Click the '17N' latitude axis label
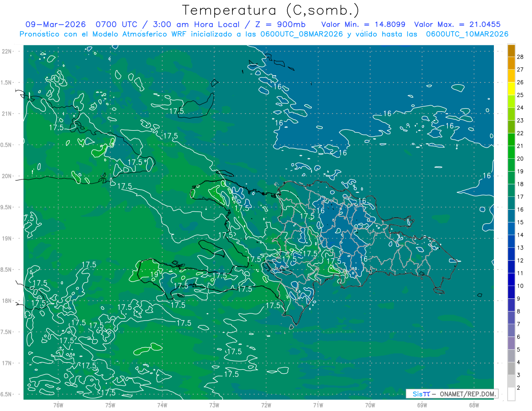Image resolution: width=532 pixels, height=411 pixels. [6, 363]
